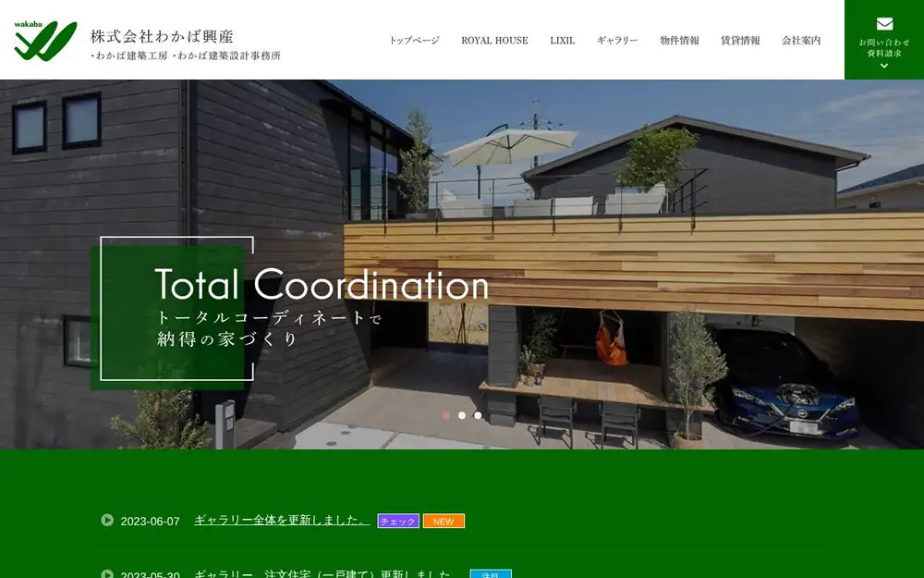Click the 2023-06-07 date text
The width and height of the screenshot is (924, 578).
[150, 522]
